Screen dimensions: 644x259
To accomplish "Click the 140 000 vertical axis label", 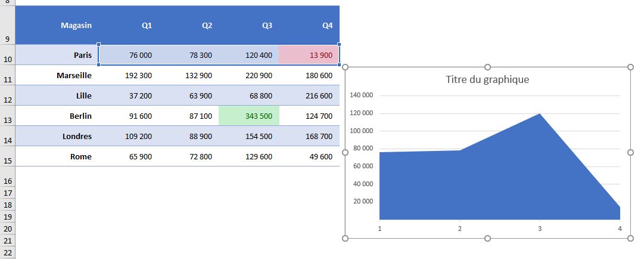I will click(x=362, y=95).
